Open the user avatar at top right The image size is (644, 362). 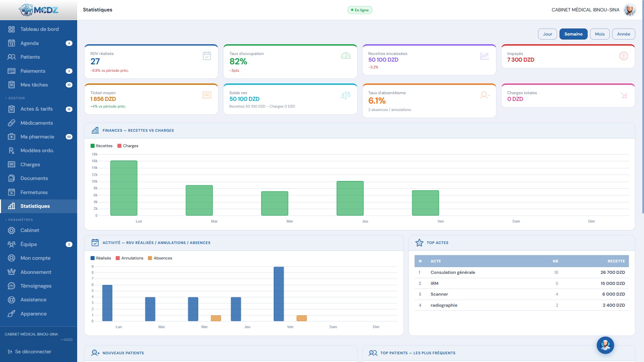[x=630, y=10]
